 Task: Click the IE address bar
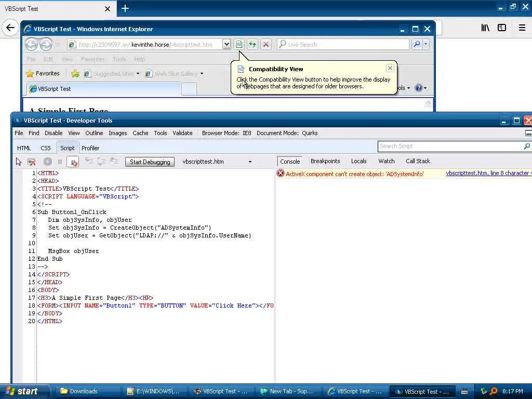pos(145,45)
